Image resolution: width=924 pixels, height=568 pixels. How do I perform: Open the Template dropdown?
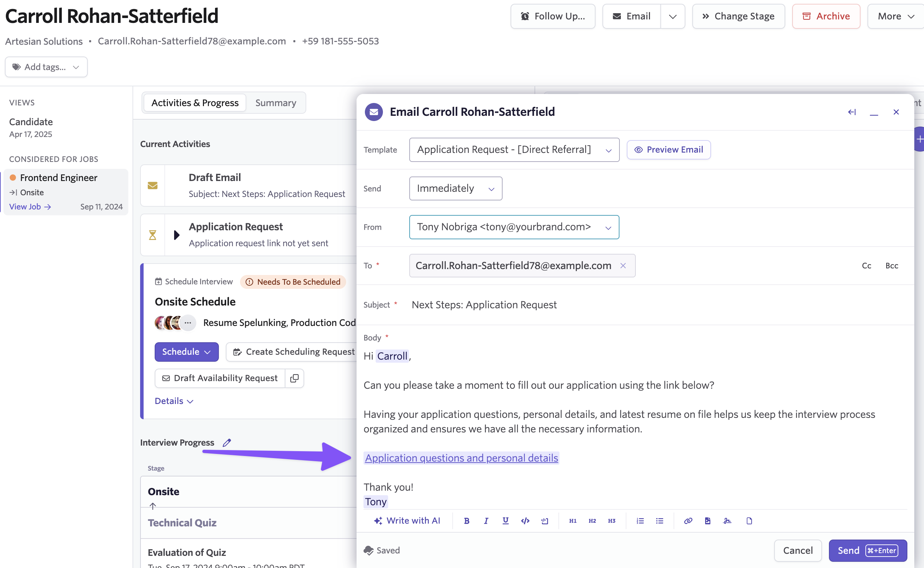(x=514, y=149)
